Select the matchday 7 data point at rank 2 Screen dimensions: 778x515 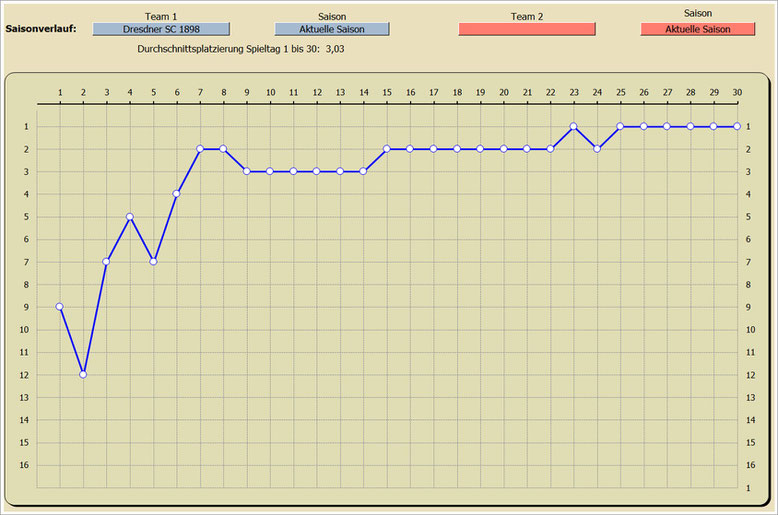200,148
